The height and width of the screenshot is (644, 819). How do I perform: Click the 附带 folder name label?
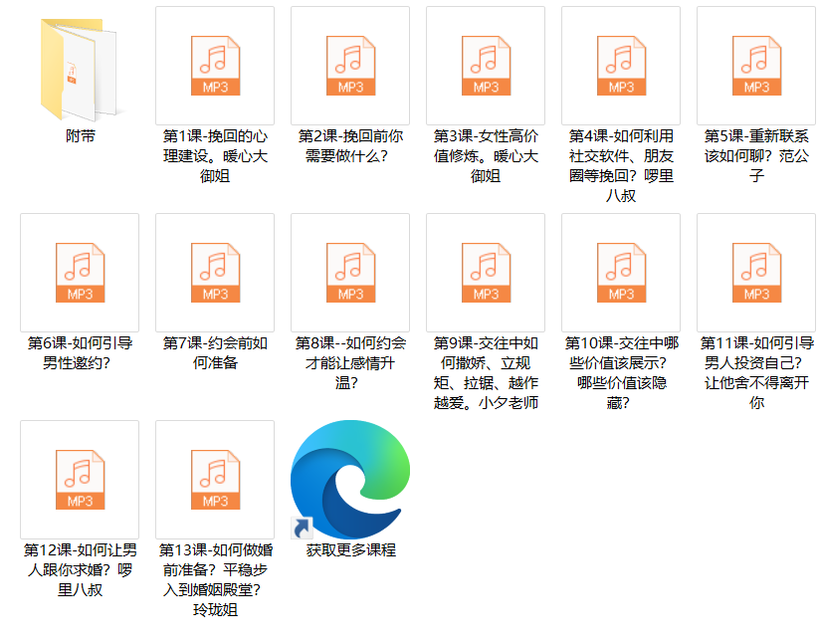coord(80,136)
